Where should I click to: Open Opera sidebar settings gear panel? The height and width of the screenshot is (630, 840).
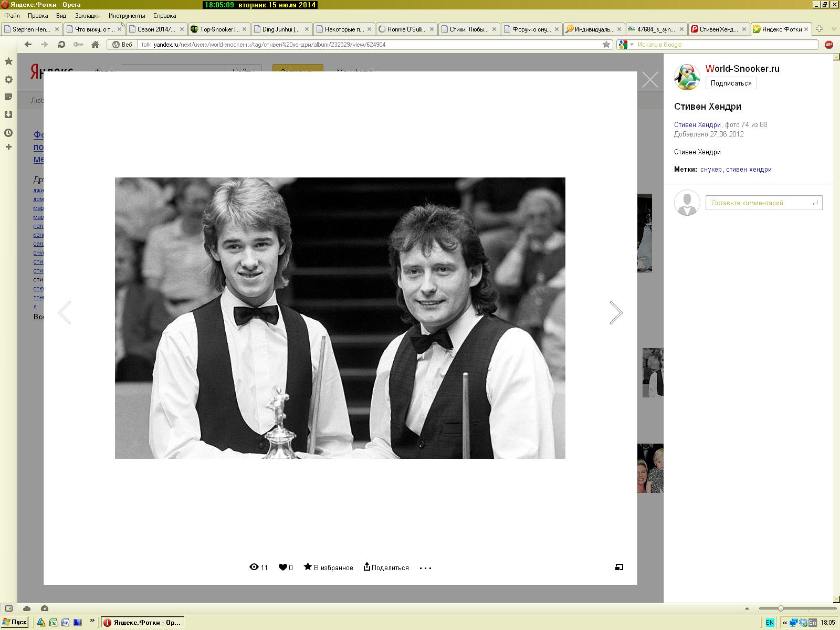click(8, 79)
